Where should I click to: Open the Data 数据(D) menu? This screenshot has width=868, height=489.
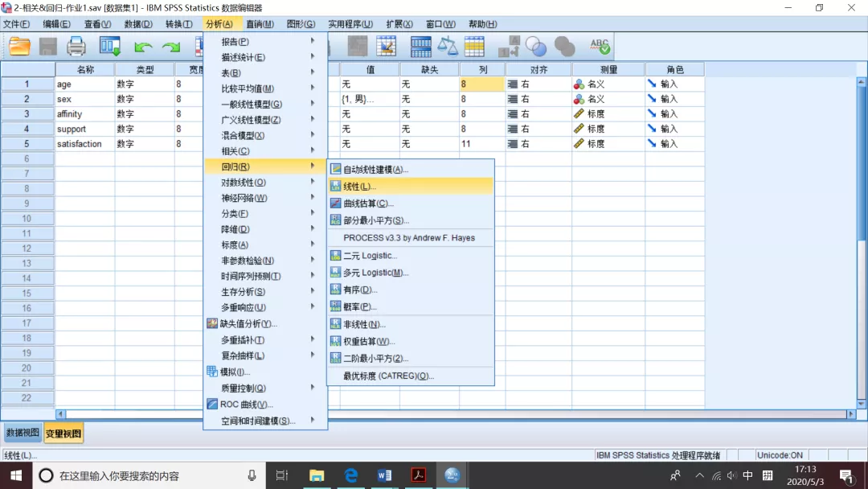138,24
